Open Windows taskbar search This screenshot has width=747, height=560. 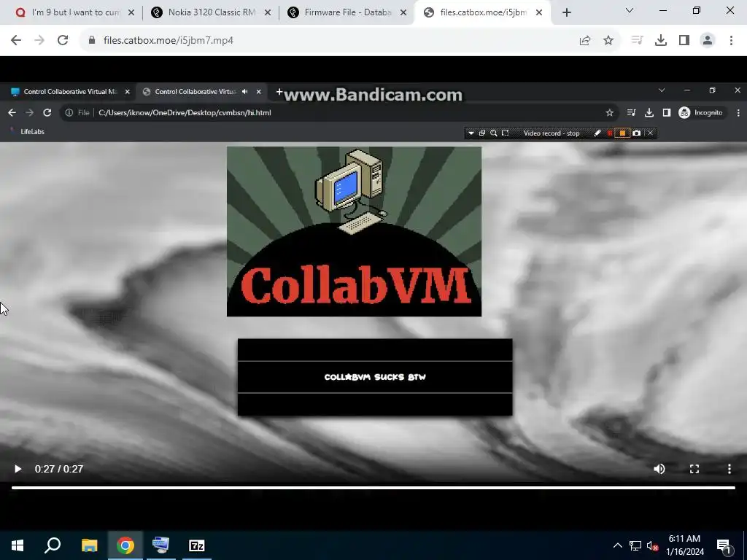53,545
